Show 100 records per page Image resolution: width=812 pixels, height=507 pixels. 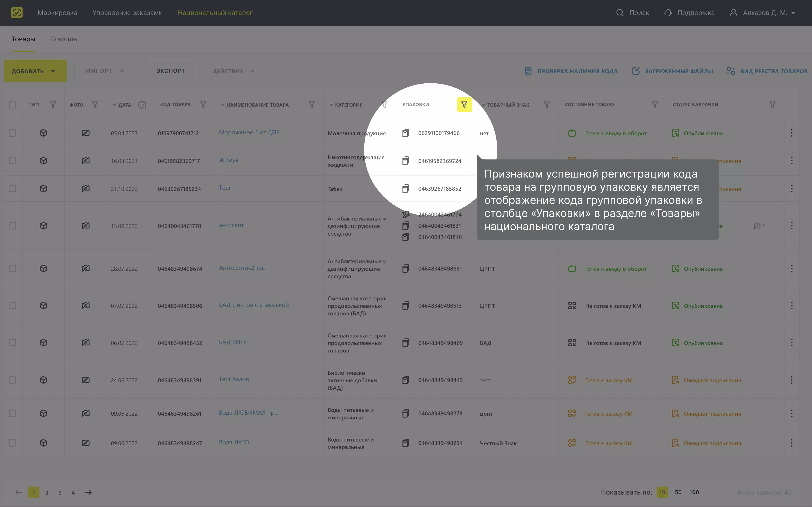pos(694,492)
